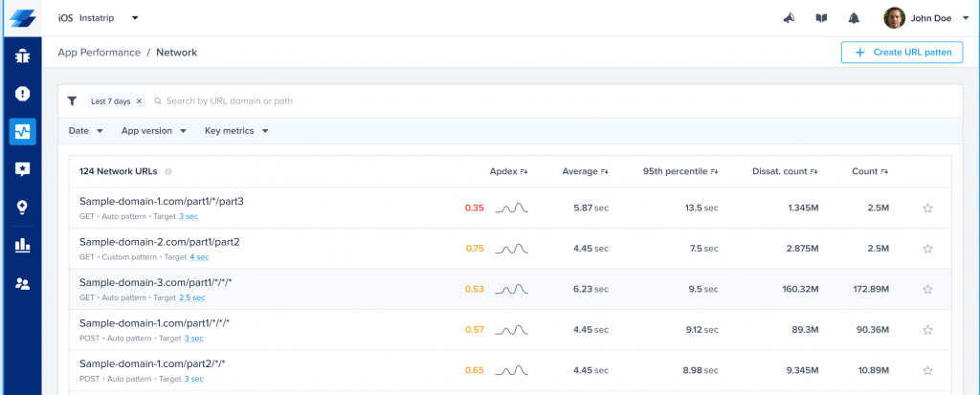Go to App Performance breadcrumb

(x=99, y=53)
